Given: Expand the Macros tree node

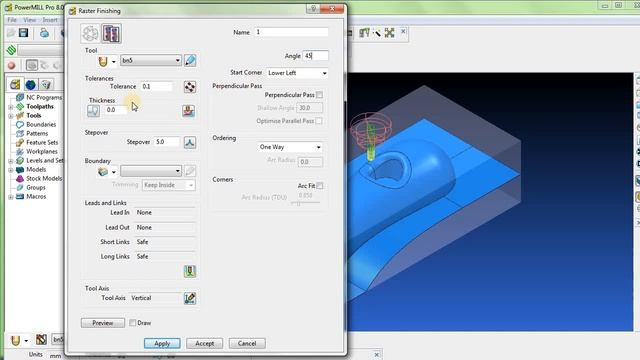Looking at the screenshot, I should coord(11,197).
